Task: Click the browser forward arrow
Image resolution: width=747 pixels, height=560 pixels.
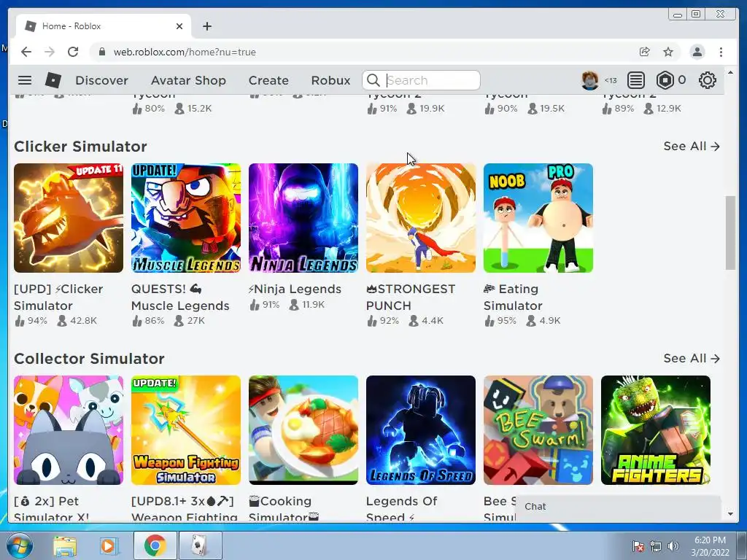Action: pos(50,52)
